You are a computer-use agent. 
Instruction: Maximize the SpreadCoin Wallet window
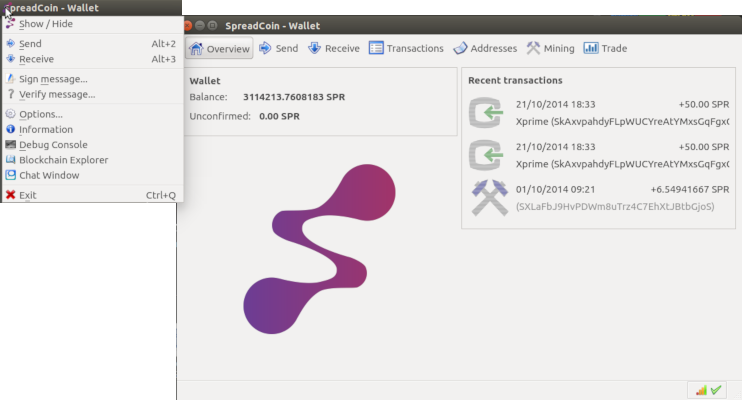[x=212, y=26]
